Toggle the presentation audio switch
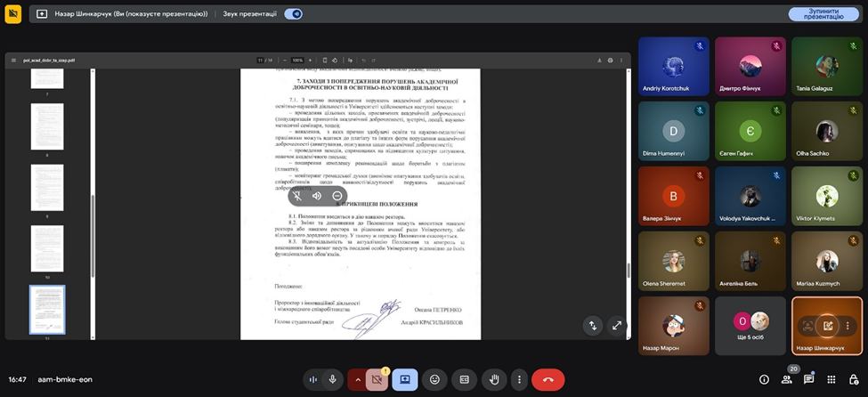868x397 pixels. [293, 14]
